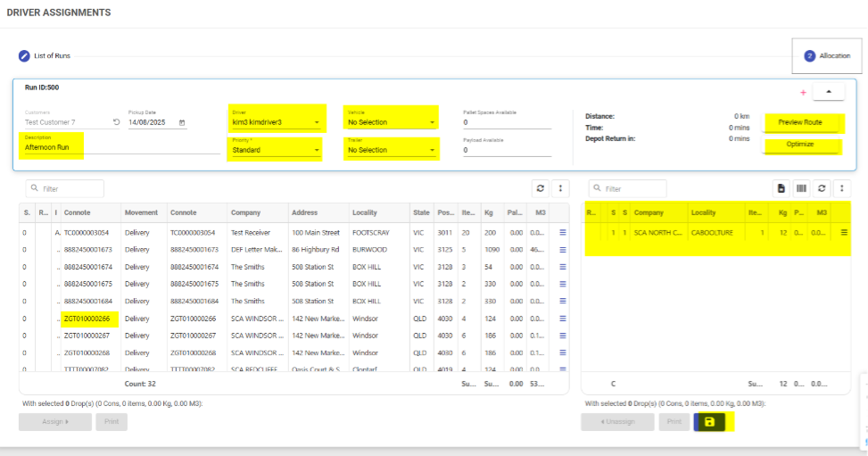Open the row menu for connote TC0000003054
Image resolution: width=868 pixels, height=456 pixels.
562,232
